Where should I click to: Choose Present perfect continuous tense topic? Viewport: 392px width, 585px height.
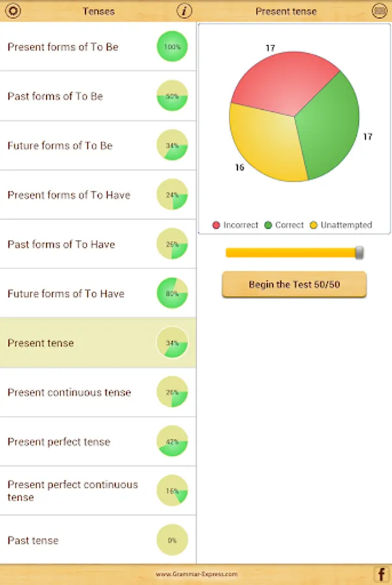coord(72,491)
